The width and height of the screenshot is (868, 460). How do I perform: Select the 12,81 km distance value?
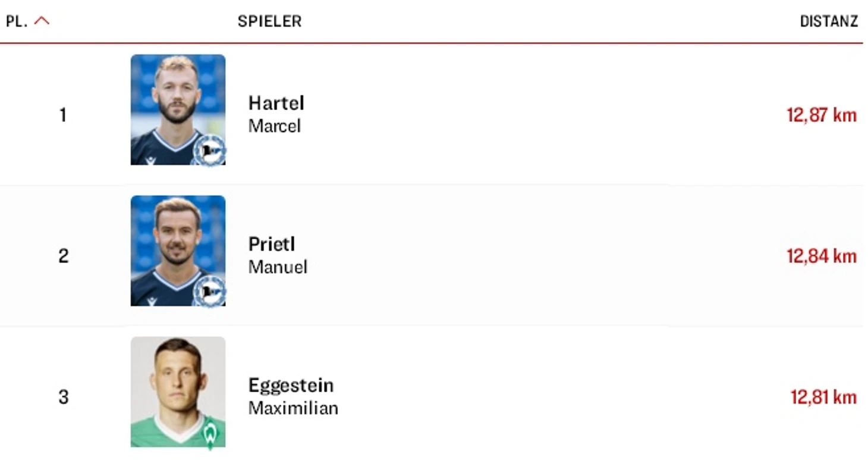(x=823, y=397)
